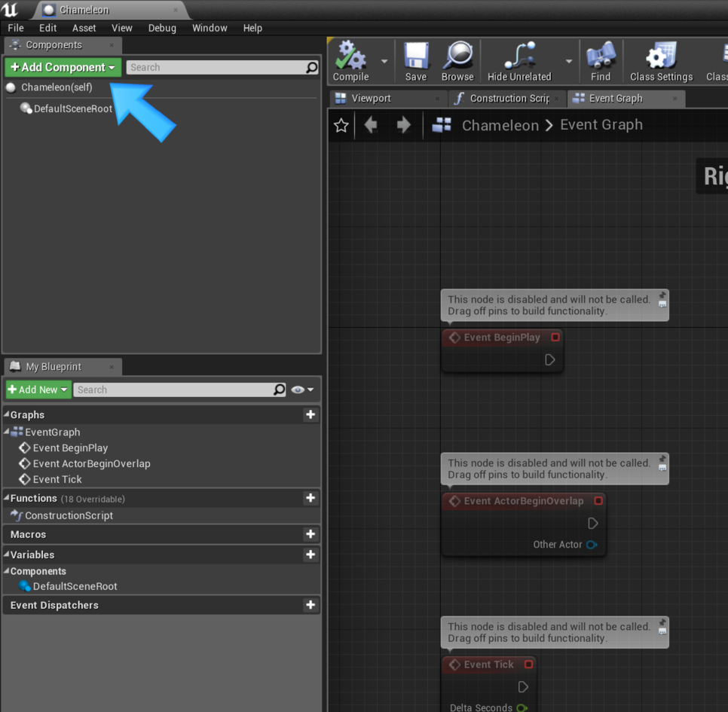The image size is (728, 712).
Task: Click the Unreal Engine logo icon
Action: coord(9,9)
